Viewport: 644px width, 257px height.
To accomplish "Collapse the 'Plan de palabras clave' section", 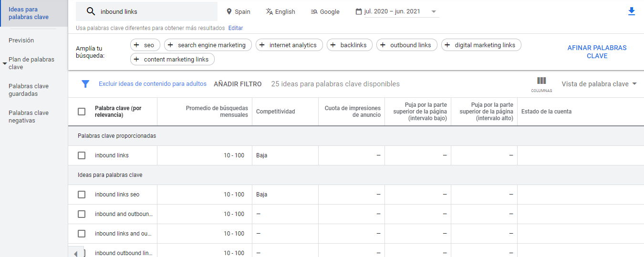I will (x=4, y=63).
